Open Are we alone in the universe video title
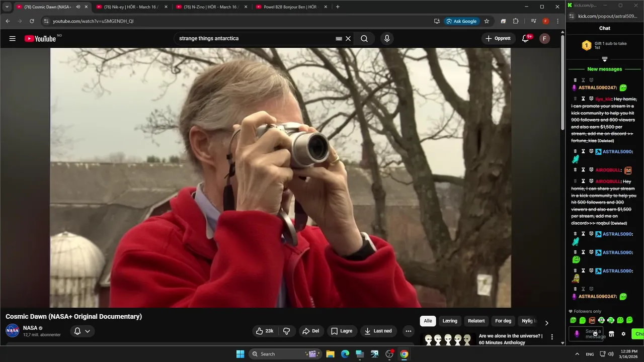The height and width of the screenshot is (362, 644). pos(511,339)
